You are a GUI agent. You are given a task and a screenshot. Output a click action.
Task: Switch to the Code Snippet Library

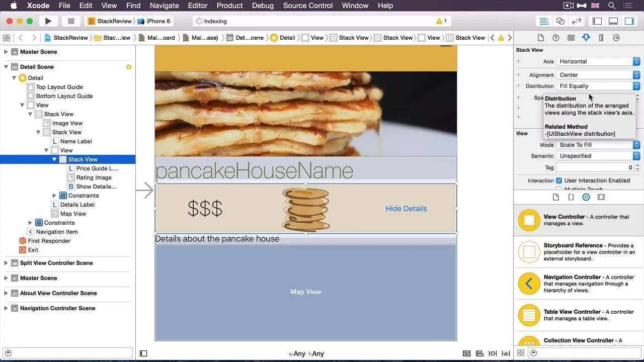coord(571,197)
